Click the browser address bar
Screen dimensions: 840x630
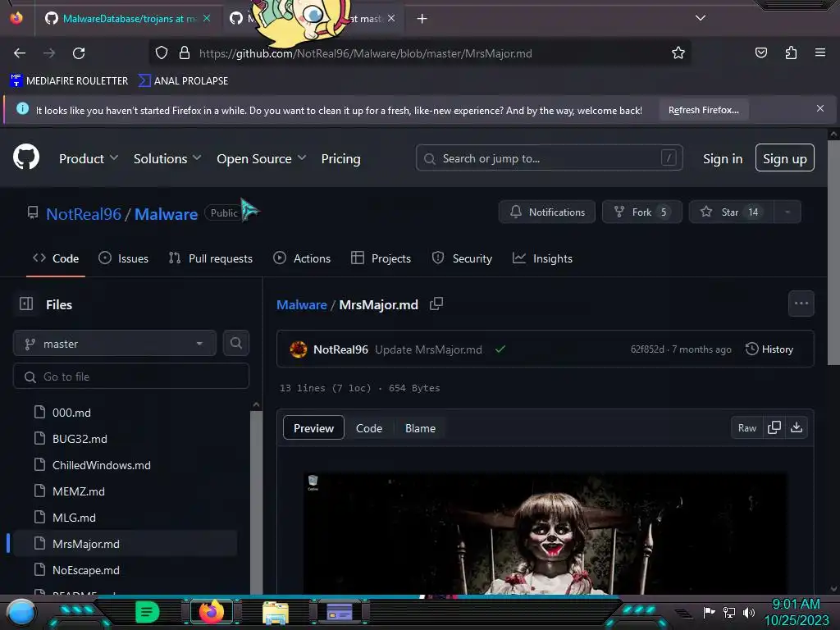click(x=419, y=53)
